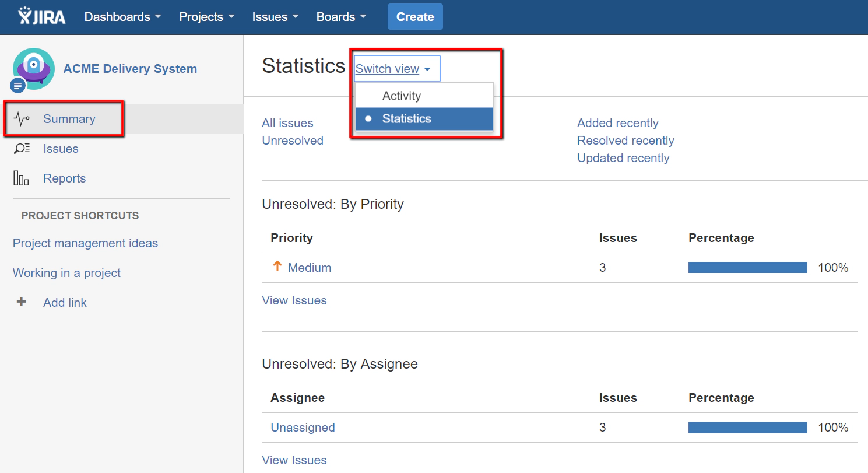
Task: Choose the Activity view option
Action: point(401,95)
